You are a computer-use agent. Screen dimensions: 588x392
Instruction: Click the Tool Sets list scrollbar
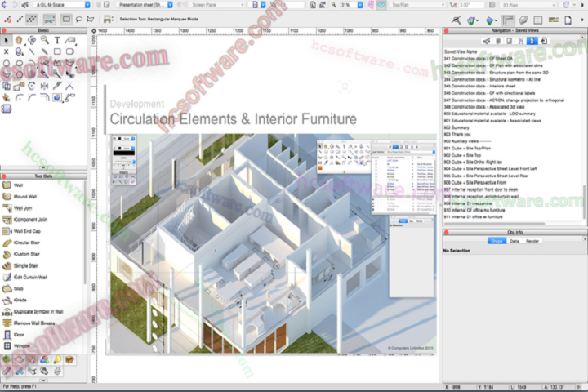[x=85, y=233]
